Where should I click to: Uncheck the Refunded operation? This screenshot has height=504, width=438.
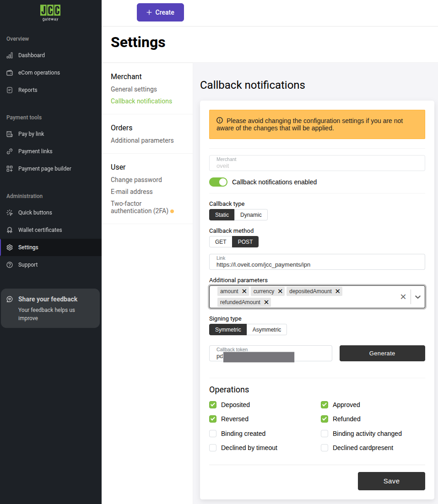tap(324, 418)
